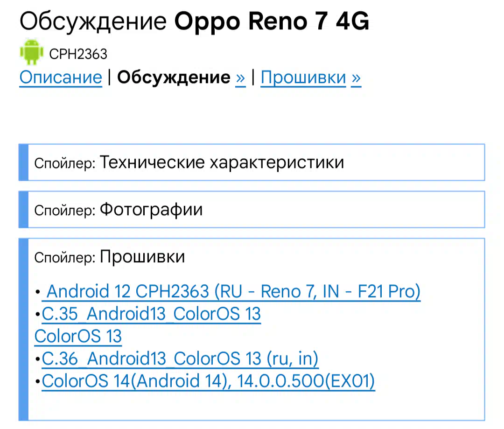The width and height of the screenshot is (504, 429).
Task: Click the blue stripe of Фотографии spoiler
Action: [x=23, y=210]
